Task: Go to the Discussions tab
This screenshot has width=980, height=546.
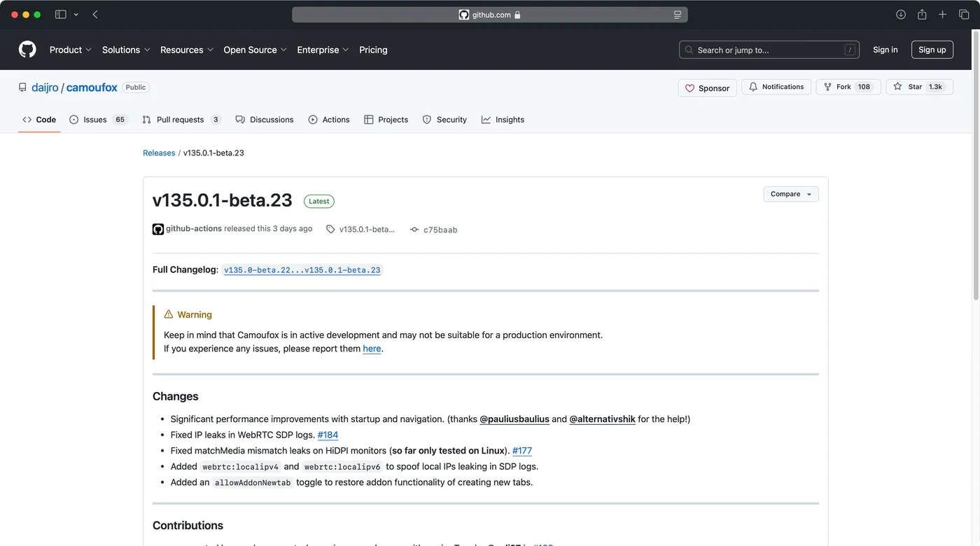Action: 265,120
